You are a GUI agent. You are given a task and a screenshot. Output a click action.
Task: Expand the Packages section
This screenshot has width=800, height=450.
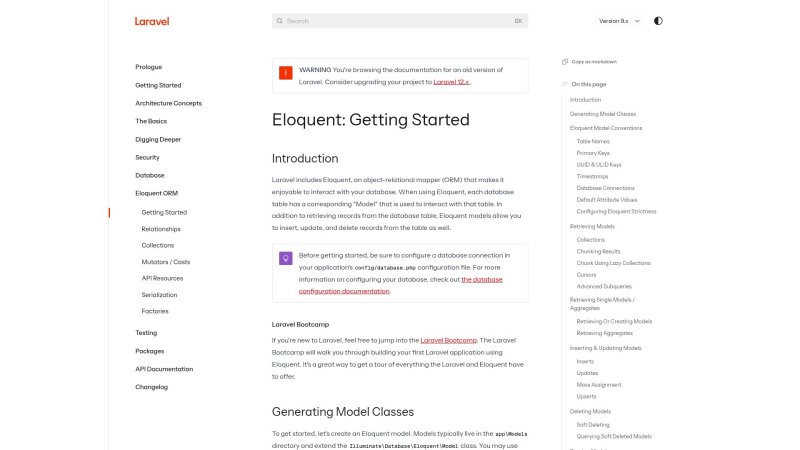(149, 351)
